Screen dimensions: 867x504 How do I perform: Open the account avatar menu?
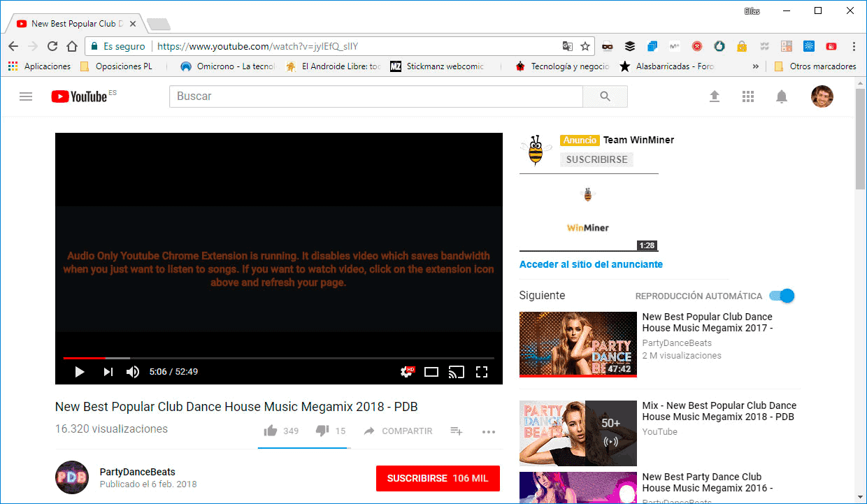coord(822,96)
